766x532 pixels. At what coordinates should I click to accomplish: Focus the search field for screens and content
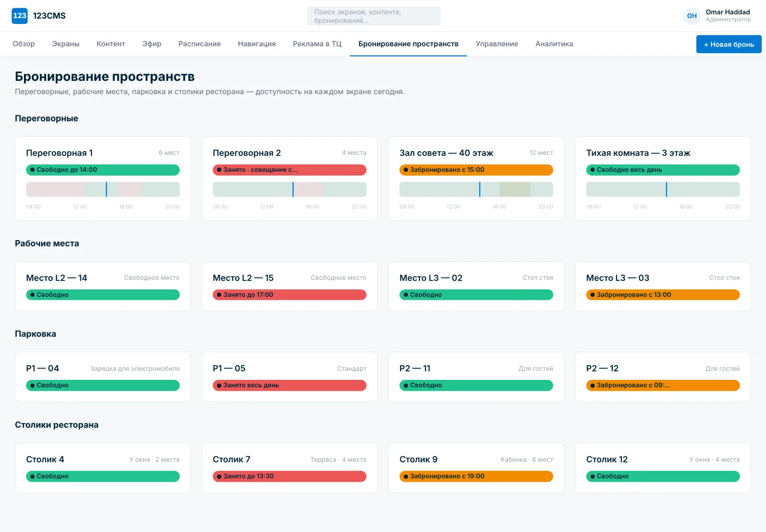click(374, 16)
